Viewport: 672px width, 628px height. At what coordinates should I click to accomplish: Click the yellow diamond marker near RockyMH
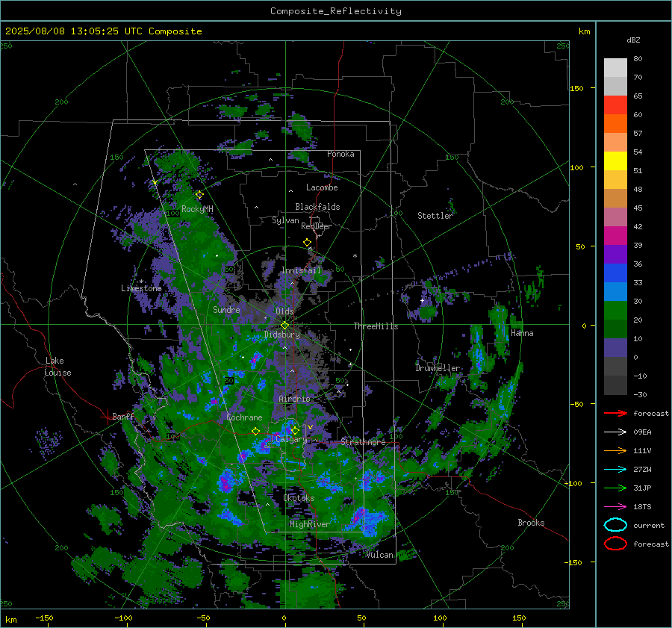point(199,195)
